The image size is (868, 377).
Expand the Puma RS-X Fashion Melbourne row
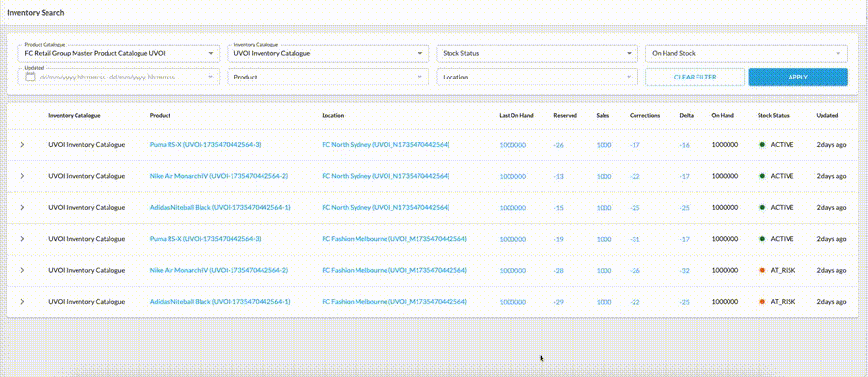22,239
